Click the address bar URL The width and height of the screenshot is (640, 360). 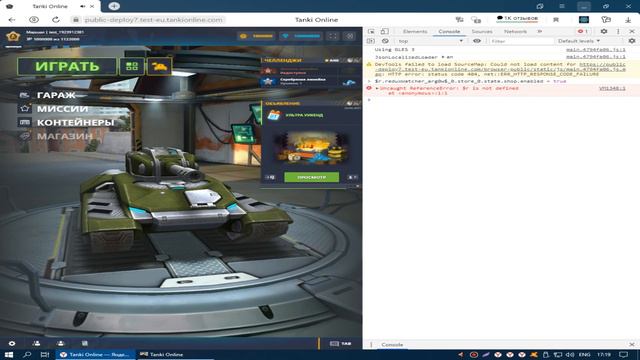coord(153,20)
